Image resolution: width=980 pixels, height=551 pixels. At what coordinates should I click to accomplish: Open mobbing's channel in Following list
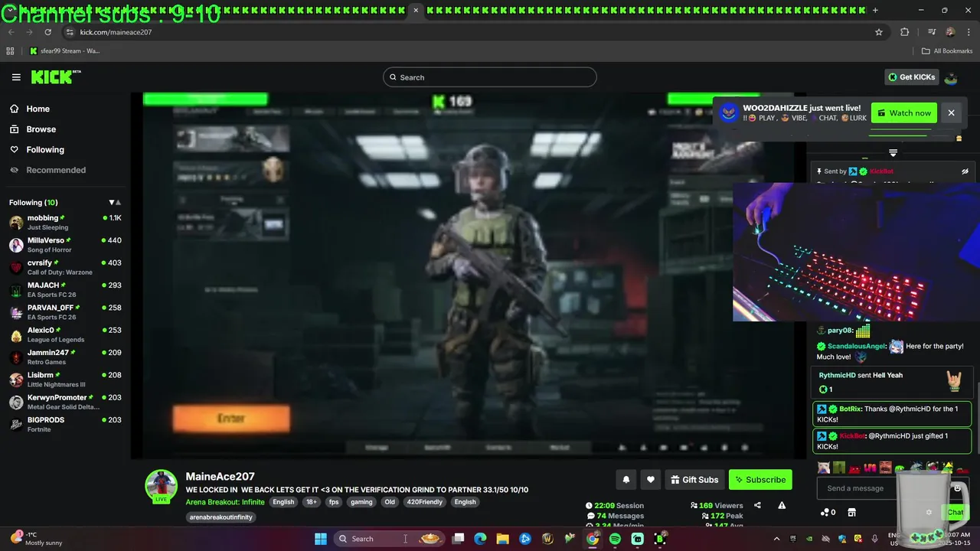coord(65,223)
